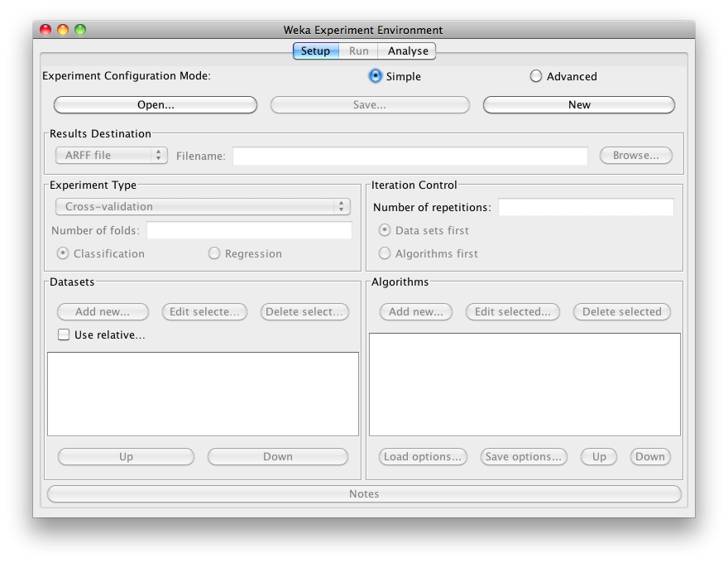
Task: Close the Weka Experiment Environment window
Action: (x=45, y=30)
